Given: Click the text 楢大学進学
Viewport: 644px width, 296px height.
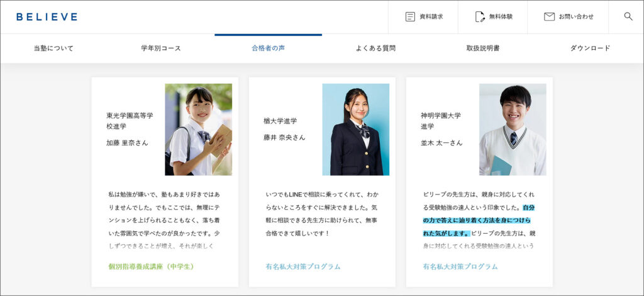Looking at the screenshot, I should click(x=280, y=122).
